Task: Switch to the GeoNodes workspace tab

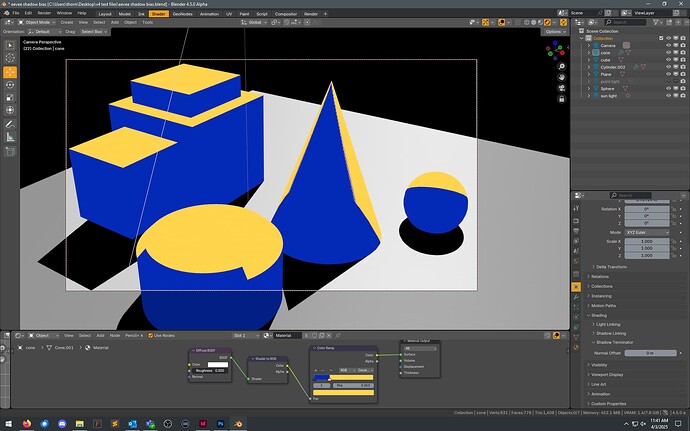Action: click(x=182, y=14)
